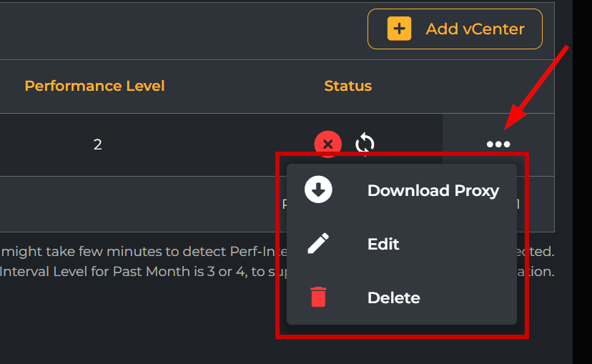This screenshot has width=592, height=364.
Task: Click the page number beside the menu
Action: [518, 205]
